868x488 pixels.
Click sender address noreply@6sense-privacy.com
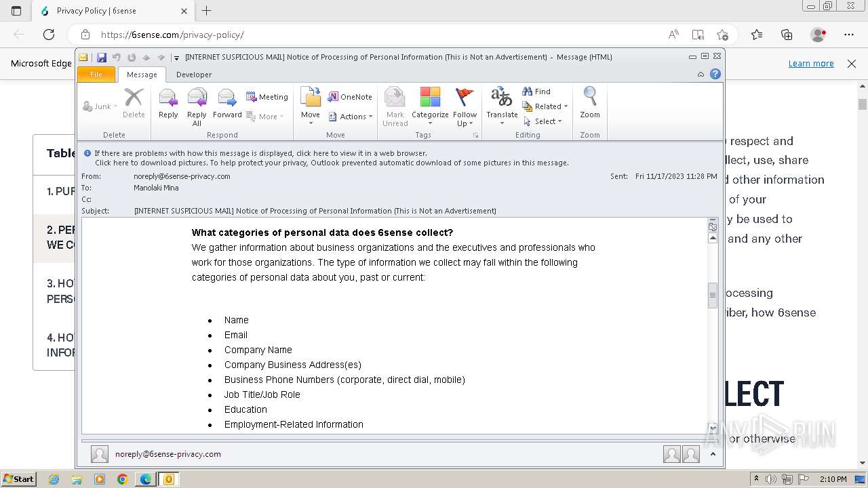182,176
